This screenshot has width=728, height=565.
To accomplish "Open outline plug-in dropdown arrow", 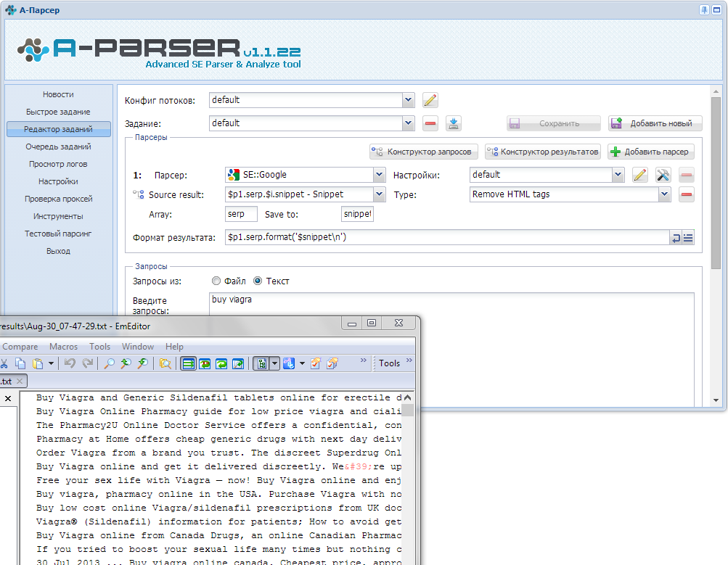I will pyautogui.click(x=275, y=363).
